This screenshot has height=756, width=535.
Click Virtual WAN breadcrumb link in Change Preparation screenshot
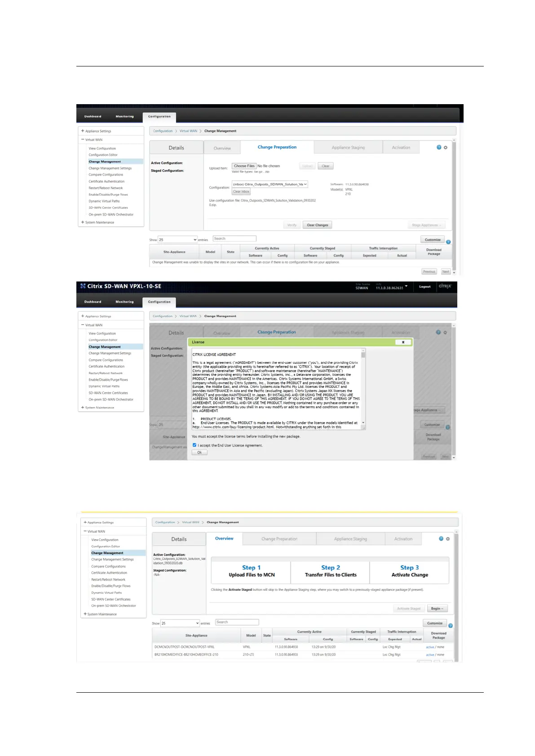click(188, 131)
